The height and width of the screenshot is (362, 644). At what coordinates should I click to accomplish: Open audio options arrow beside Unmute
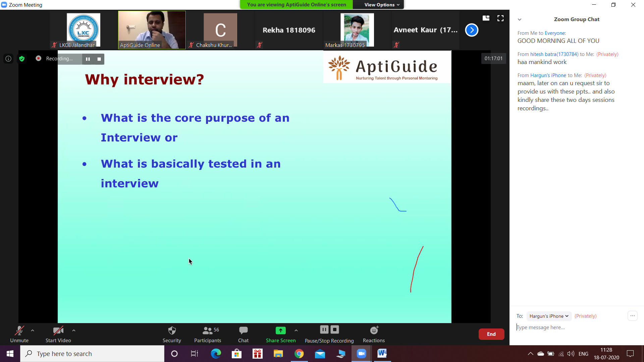33,330
